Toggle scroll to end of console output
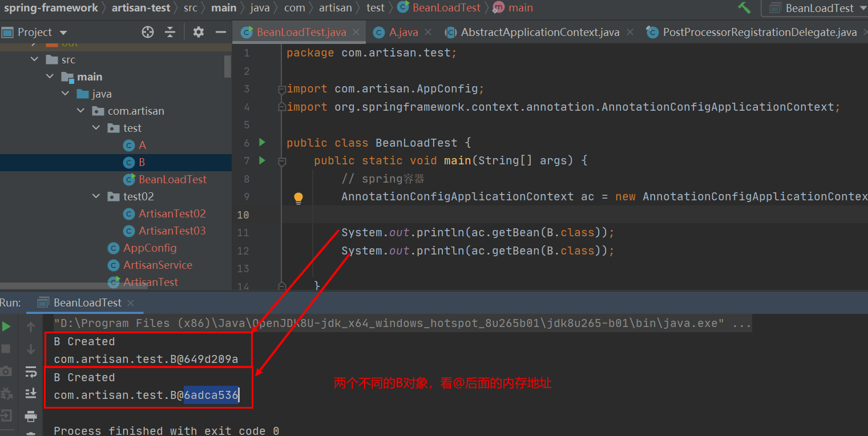The height and width of the screenshot is (436, 868). [31, 393]
